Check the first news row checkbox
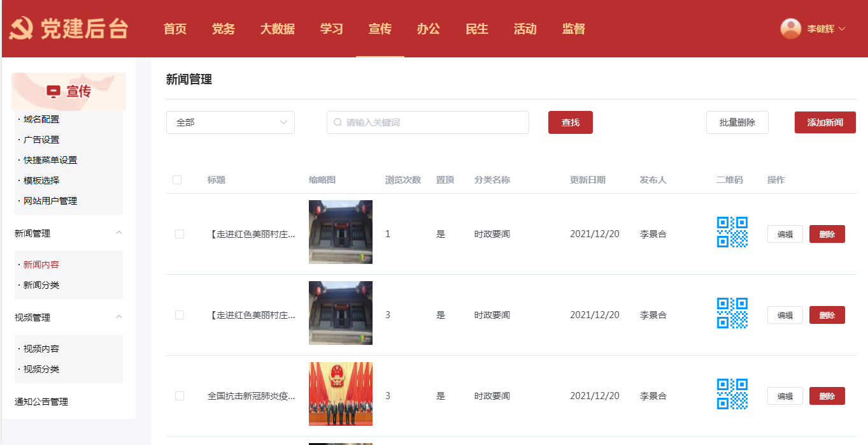This screenshot has width=868, height=445. point(180,234)
